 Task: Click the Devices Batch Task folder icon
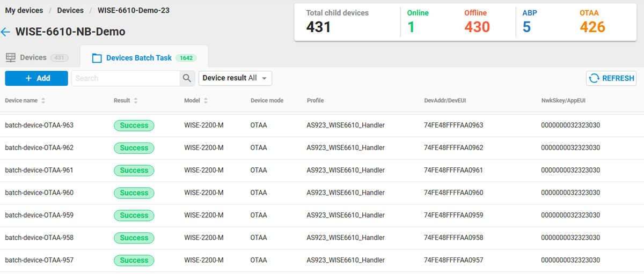tap(97, 58)
